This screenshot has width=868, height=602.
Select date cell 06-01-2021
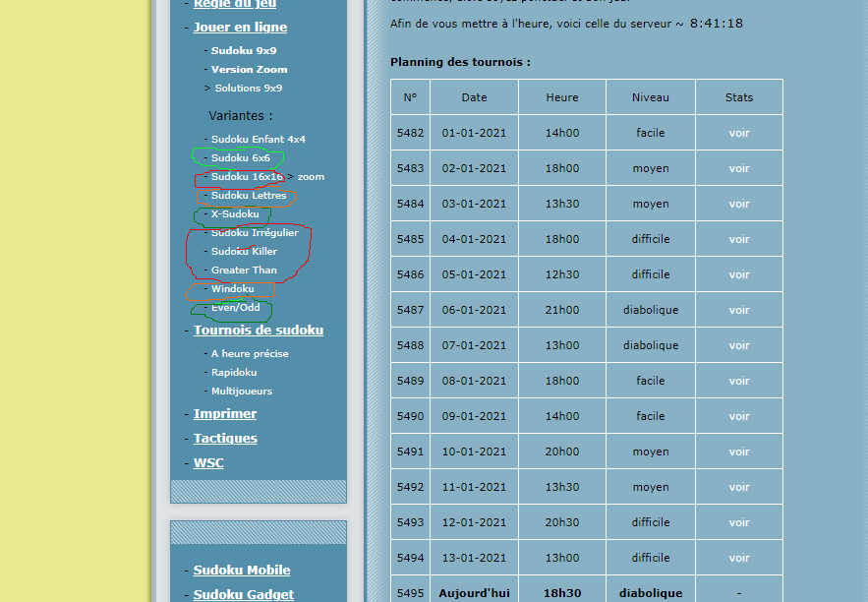(x=474, y=310)
